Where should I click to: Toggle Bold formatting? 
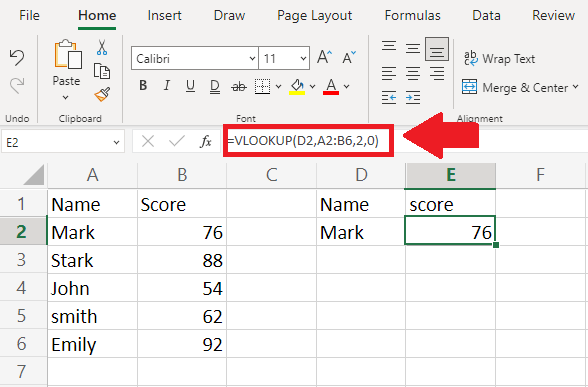(x=143, y=86)
